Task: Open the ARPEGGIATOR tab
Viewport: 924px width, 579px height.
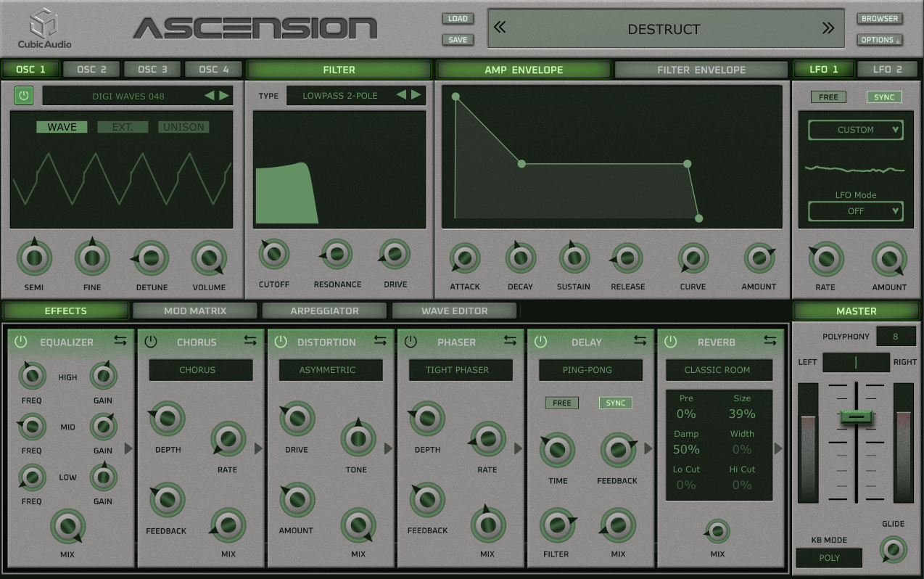Action: (x=325, y=311)
